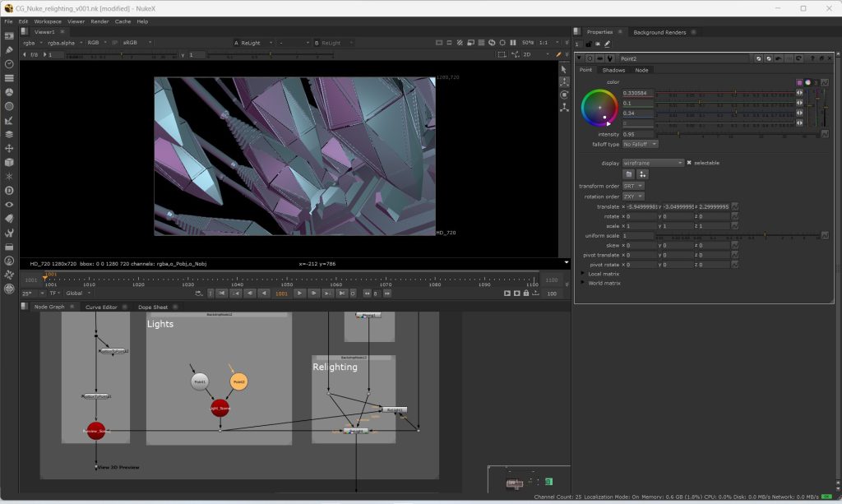Click the translate animation menu icon
The height and width of the screenshot is (504, 842).
[734, 207]
